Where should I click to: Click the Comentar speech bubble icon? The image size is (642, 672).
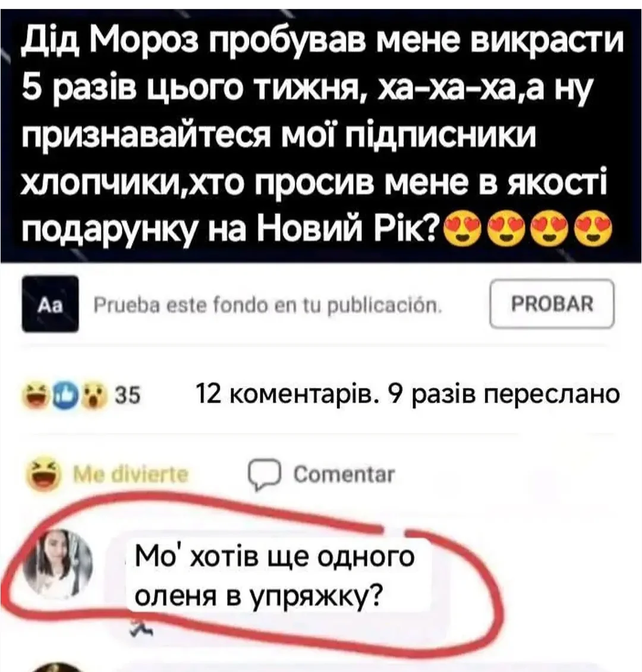265,475
